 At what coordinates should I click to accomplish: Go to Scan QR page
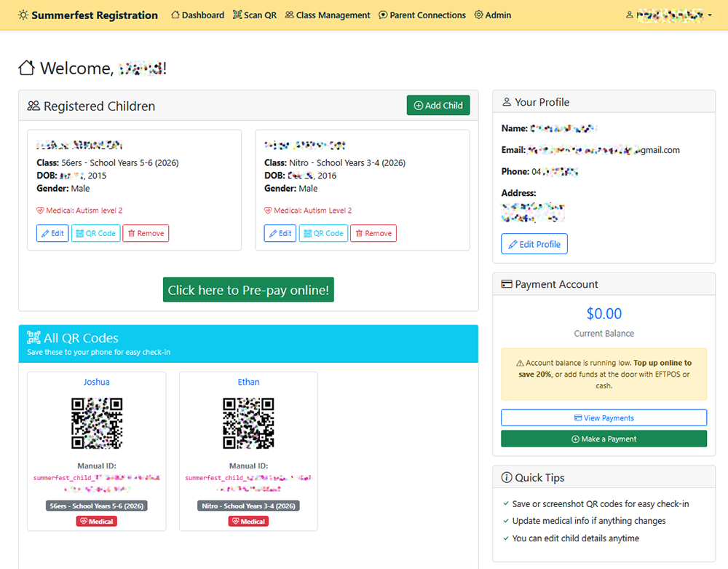(x=254, y=15)
